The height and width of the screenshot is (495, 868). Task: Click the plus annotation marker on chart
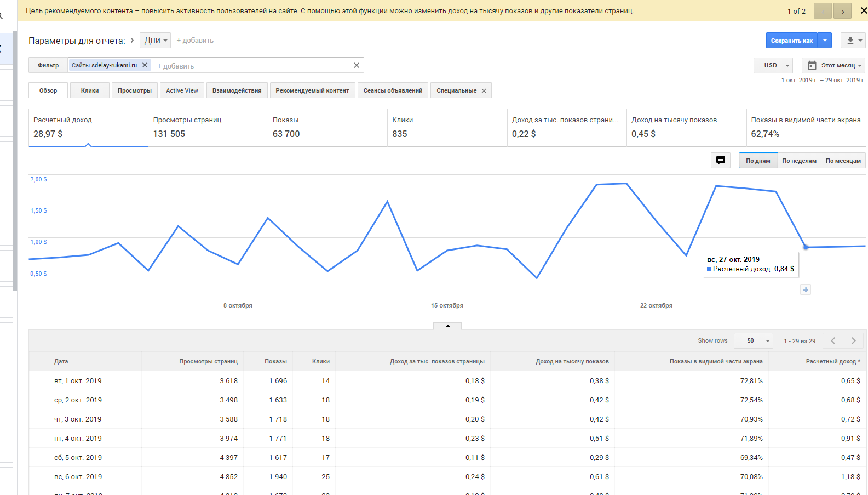tap(806, 289)
